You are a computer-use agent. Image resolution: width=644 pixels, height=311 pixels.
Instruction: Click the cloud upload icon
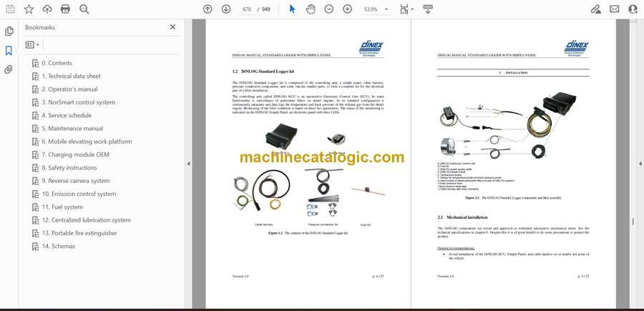click(x=47, y=9)
